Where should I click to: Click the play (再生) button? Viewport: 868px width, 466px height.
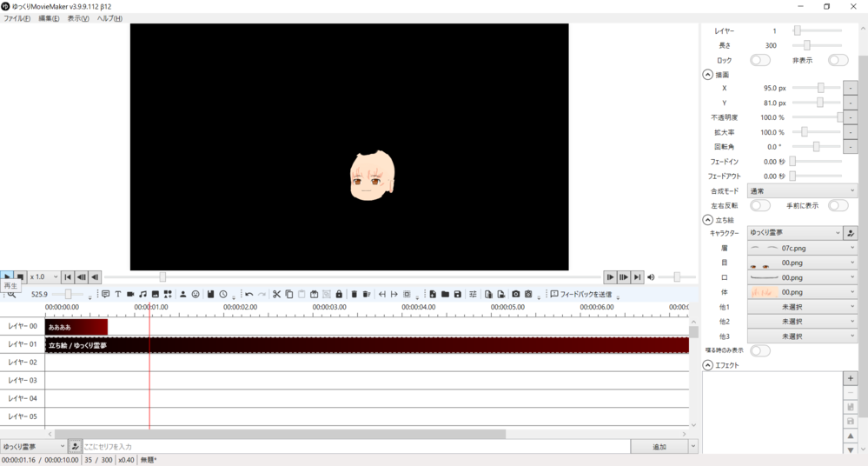coord(7,276)
